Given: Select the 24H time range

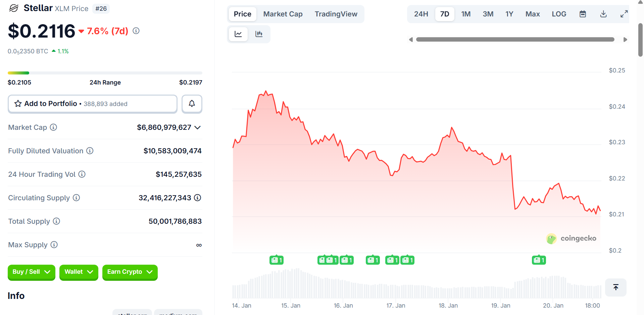Looking at the screenshot, I should [421, 14].
